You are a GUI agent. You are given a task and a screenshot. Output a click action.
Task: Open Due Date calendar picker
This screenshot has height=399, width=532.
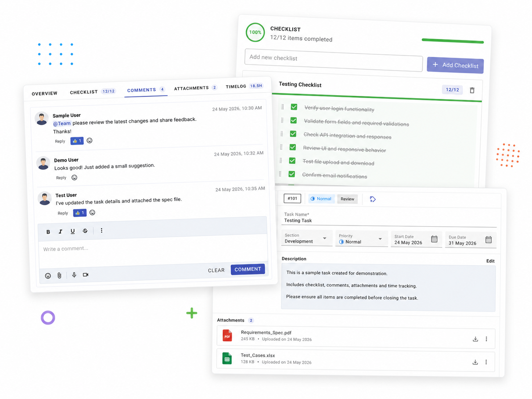(x=489, y=240)
